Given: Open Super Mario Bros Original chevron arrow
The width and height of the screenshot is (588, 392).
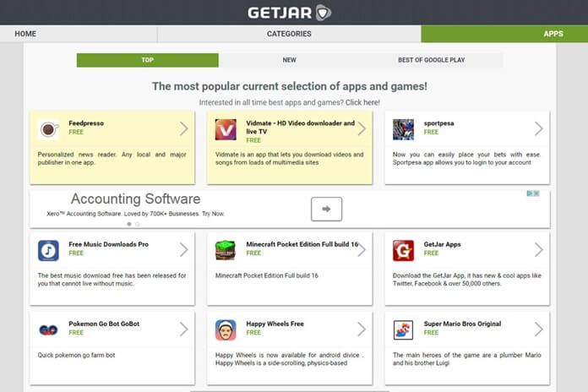Looking at the screenshot, I should tap(538, 329).
